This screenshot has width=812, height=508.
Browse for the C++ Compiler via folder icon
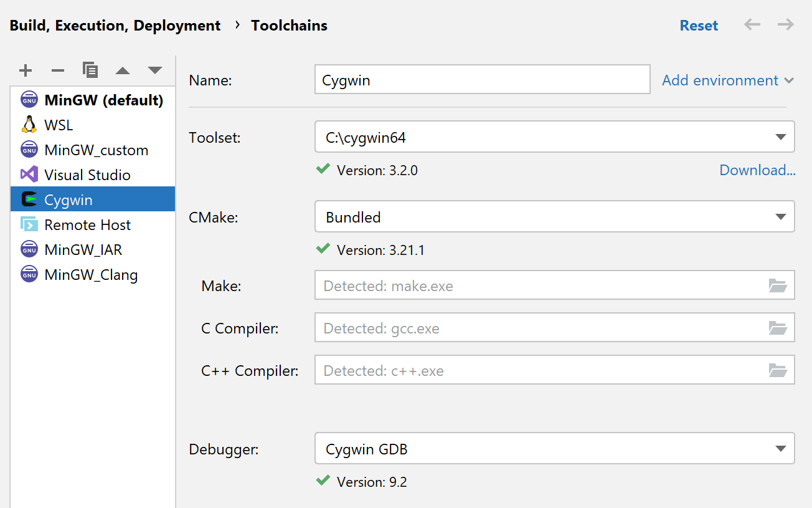click(x=777, y=370)
